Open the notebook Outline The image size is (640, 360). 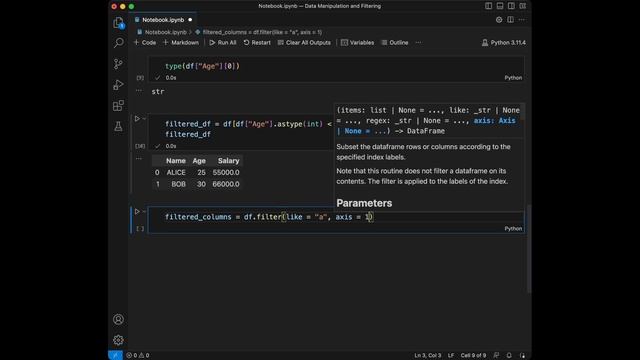[x=395, y=42]
